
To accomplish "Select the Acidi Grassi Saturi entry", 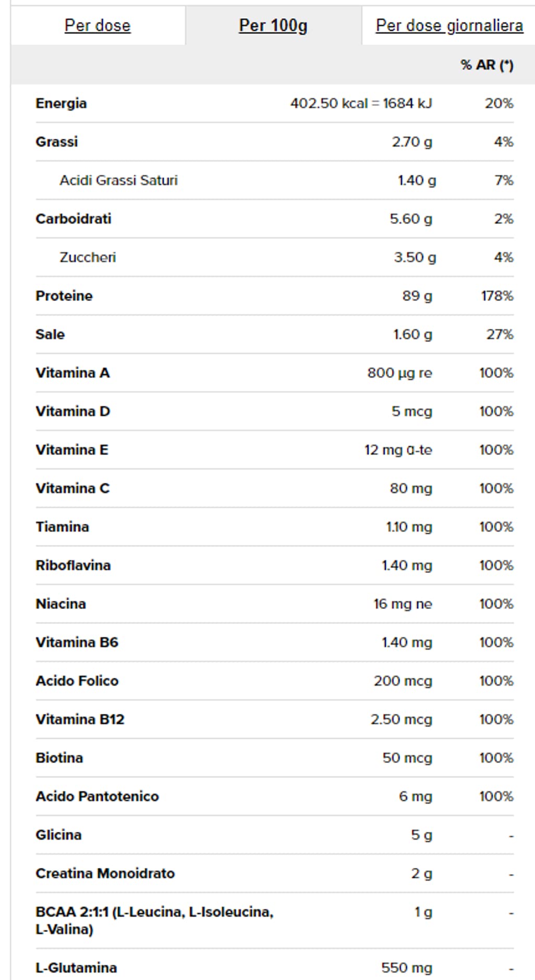I will 118,181.
